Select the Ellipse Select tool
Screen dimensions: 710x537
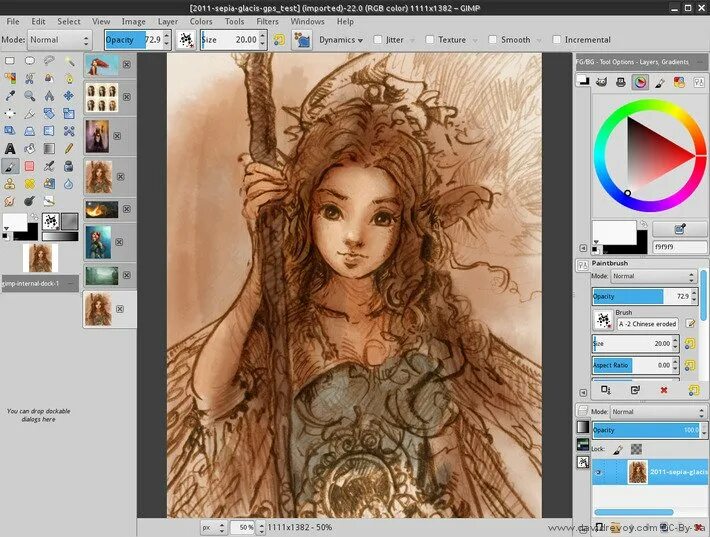coord(29,61)
